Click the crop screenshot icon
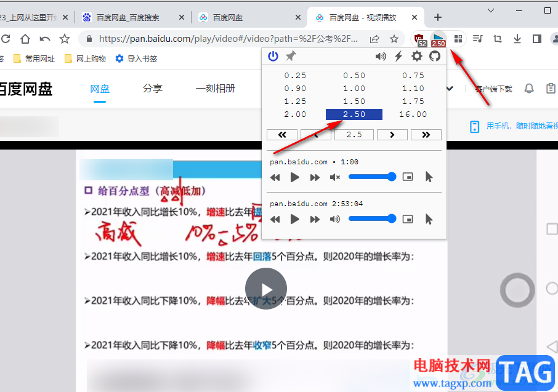Screen dimensions: 558x392 click(498, 38)
